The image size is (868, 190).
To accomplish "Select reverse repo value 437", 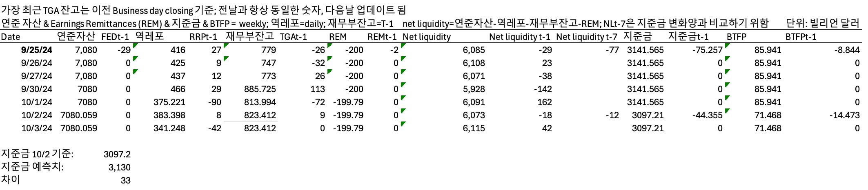I will (178, 76).
